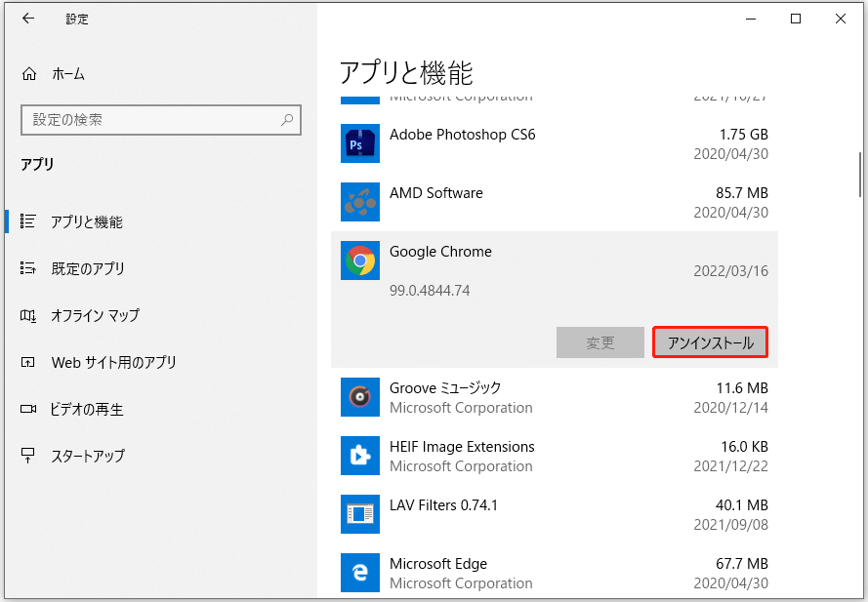
Task: Click the Adobe Photoshop CS6 app icon
Action: (360, 143)
